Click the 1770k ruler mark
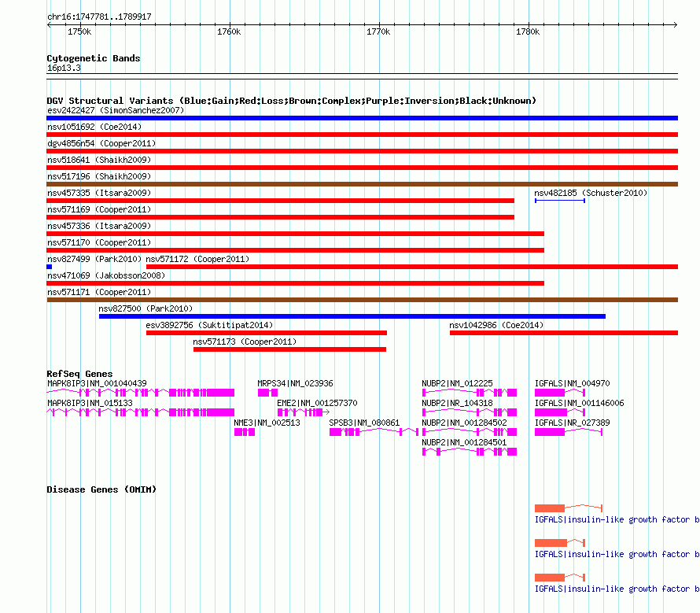Screen dimensions: 700x613 [378, 31]
